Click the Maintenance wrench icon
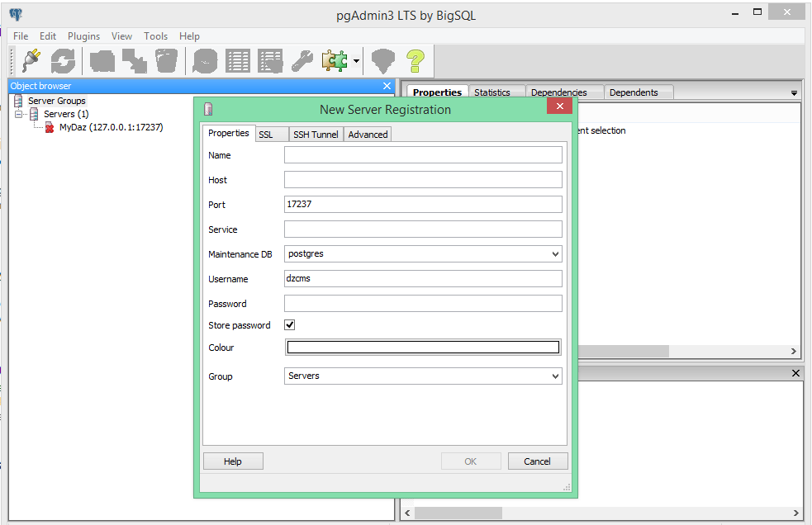812x525 pixels. [302, 60]
